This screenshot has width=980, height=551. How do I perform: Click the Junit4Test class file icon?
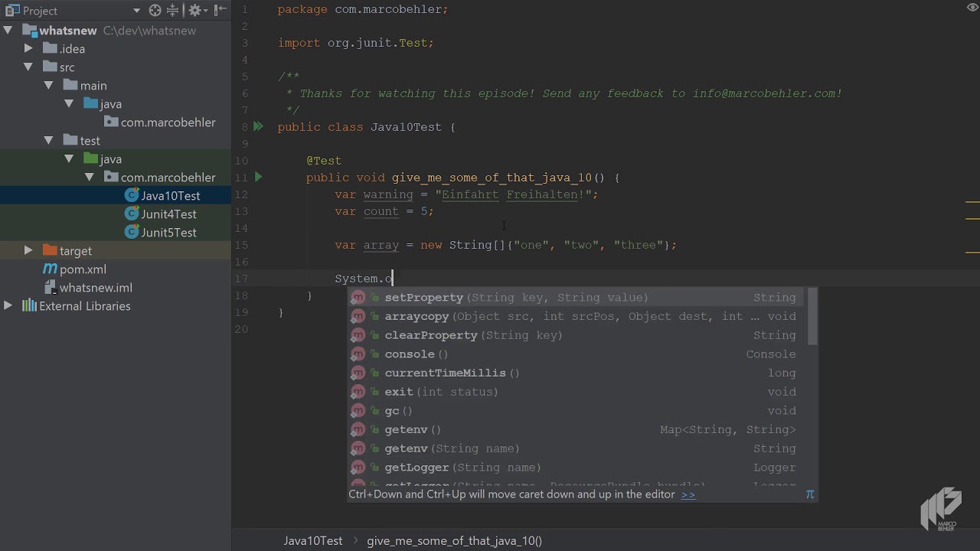click(x=131, y=214)
